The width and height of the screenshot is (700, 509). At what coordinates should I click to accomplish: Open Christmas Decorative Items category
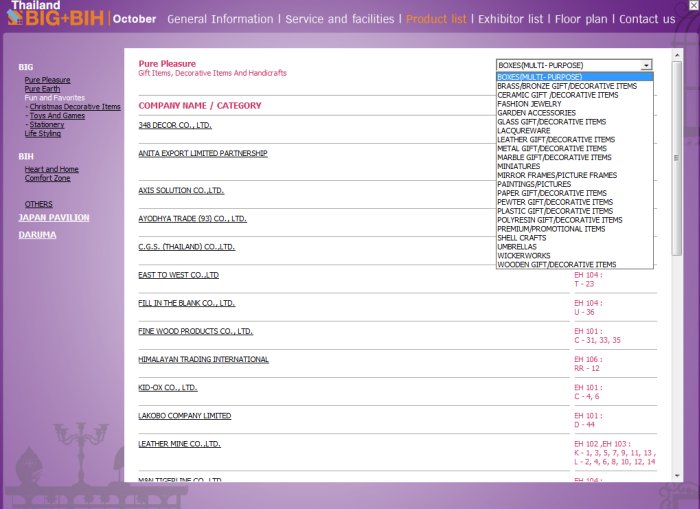[75, 107]
